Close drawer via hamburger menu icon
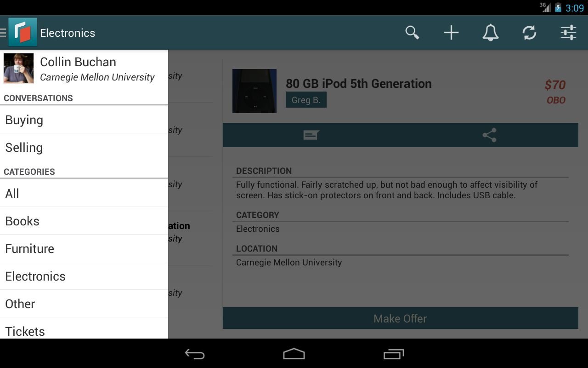 point(3,33)
